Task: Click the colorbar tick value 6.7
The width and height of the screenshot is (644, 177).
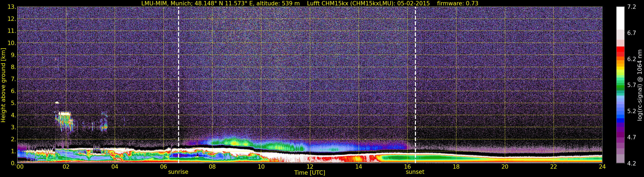Action: [x=632, y=33]
